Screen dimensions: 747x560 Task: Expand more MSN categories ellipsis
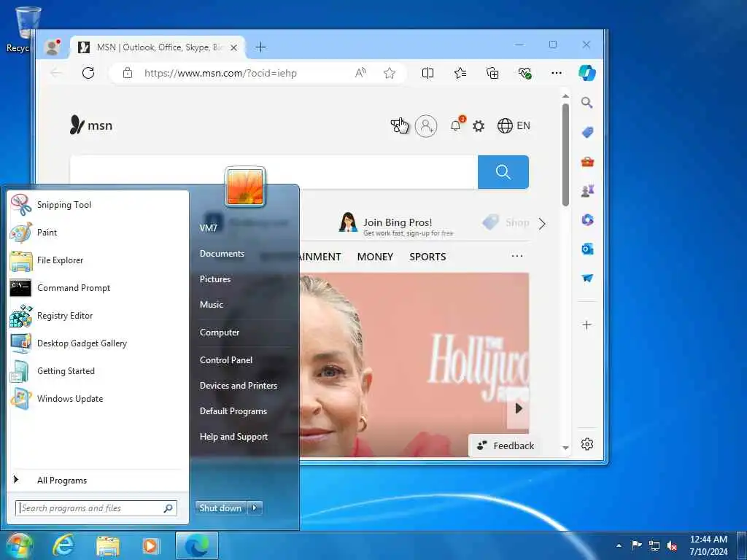(517, 256)
